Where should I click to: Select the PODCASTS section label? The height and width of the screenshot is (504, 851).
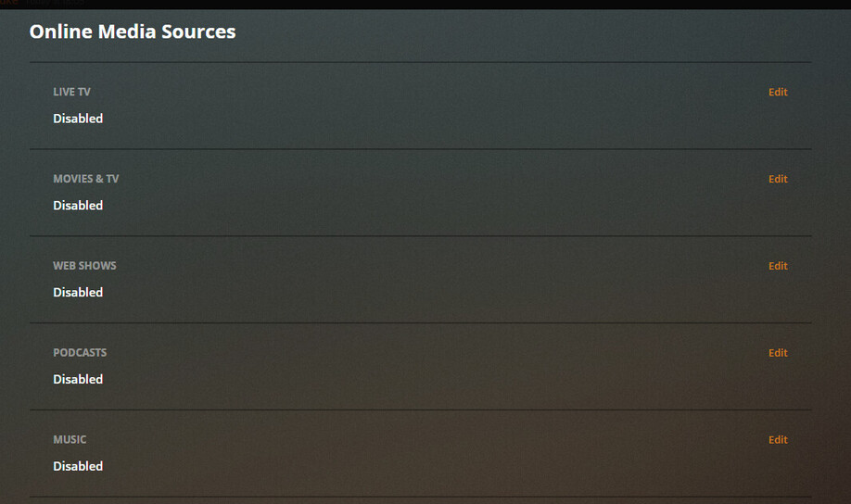tap(80, 353)
